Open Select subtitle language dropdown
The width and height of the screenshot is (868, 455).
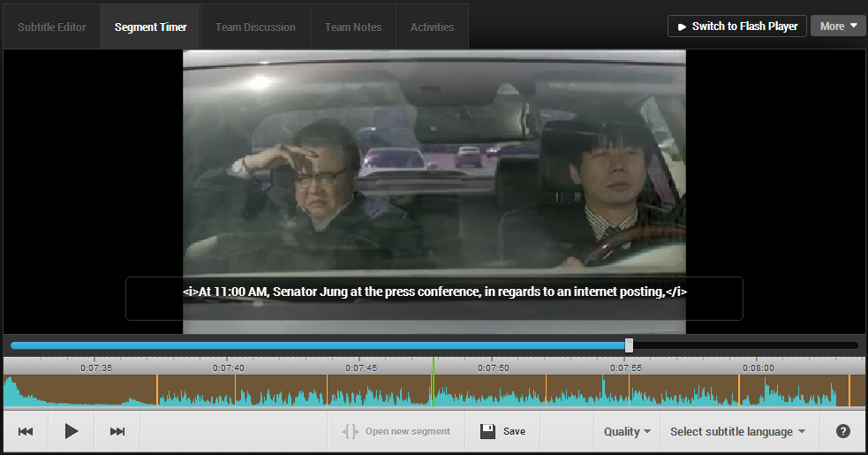(x=737, y=431)
